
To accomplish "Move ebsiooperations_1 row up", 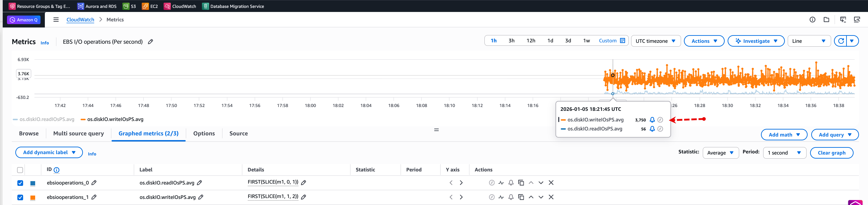I will click(x=531, y=197).
